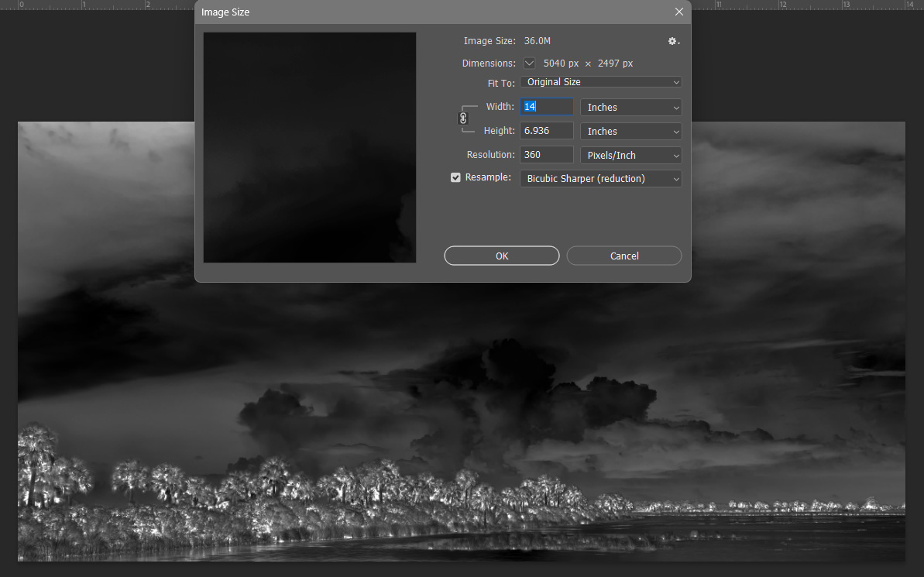Click the Resolution label
Screen dimensions: 924x577
[491, 154]
